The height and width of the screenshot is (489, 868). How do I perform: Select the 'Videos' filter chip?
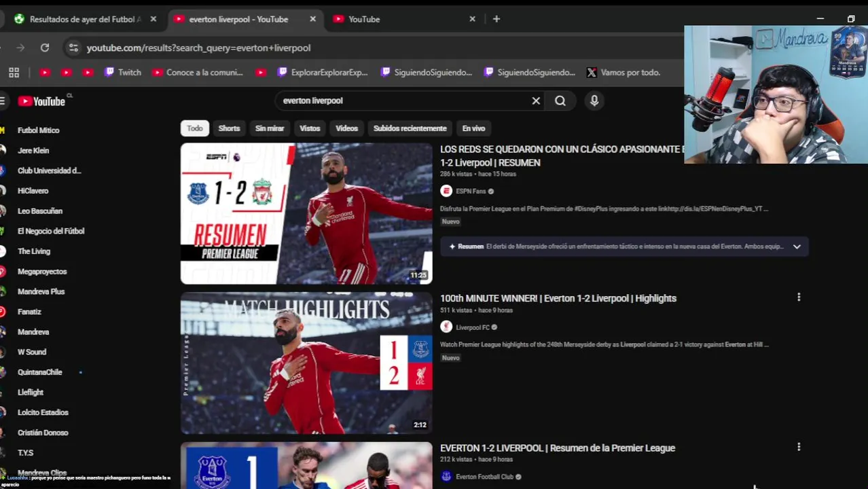coord(346,128)
